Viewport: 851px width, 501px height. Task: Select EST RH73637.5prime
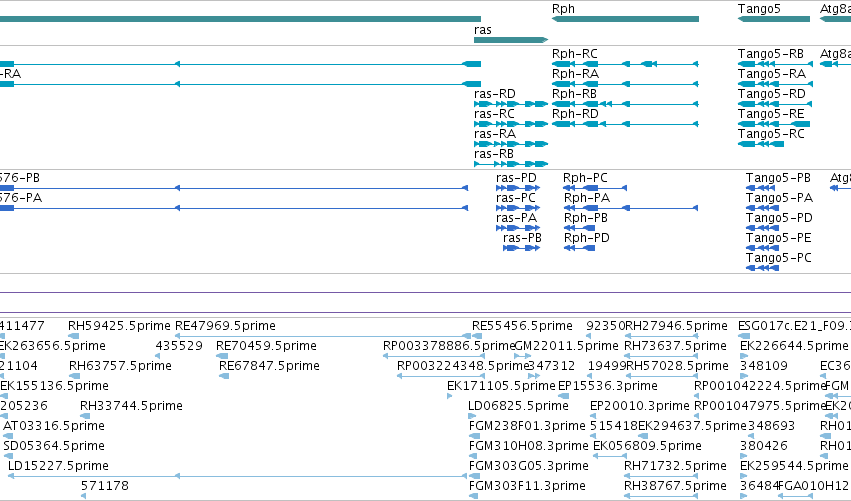(x=675, y=346)
